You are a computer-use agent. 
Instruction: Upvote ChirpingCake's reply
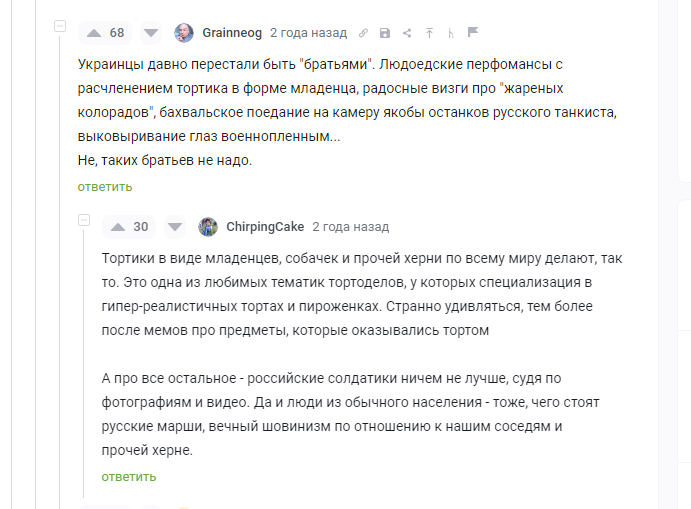coord(118,226)
